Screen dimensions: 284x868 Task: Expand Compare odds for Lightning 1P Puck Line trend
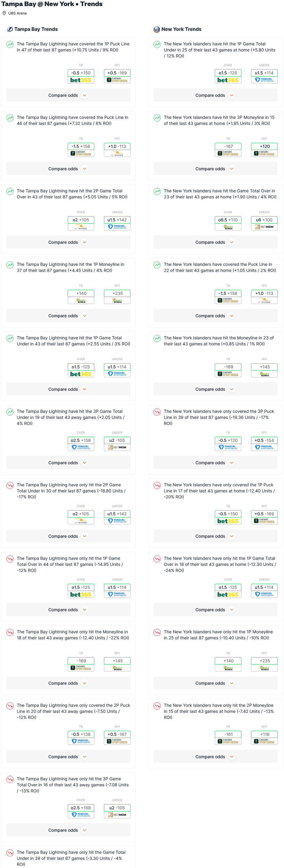click(68, 95)
